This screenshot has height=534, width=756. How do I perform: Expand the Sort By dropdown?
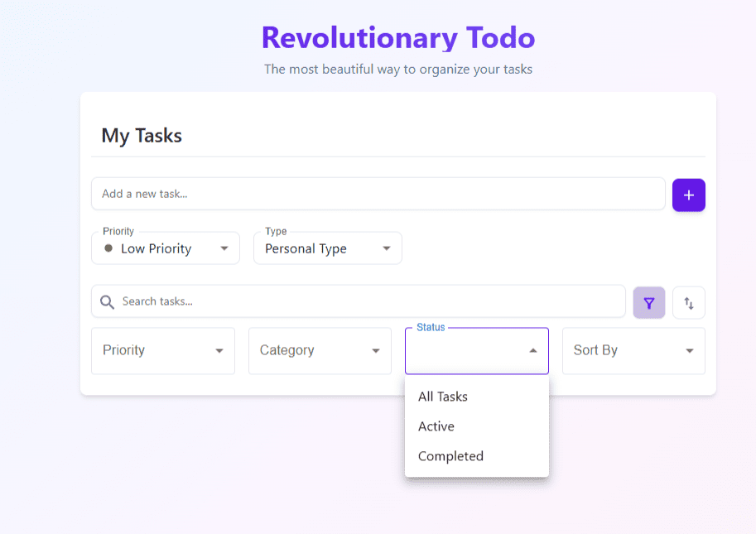click(x=633, y=351)
